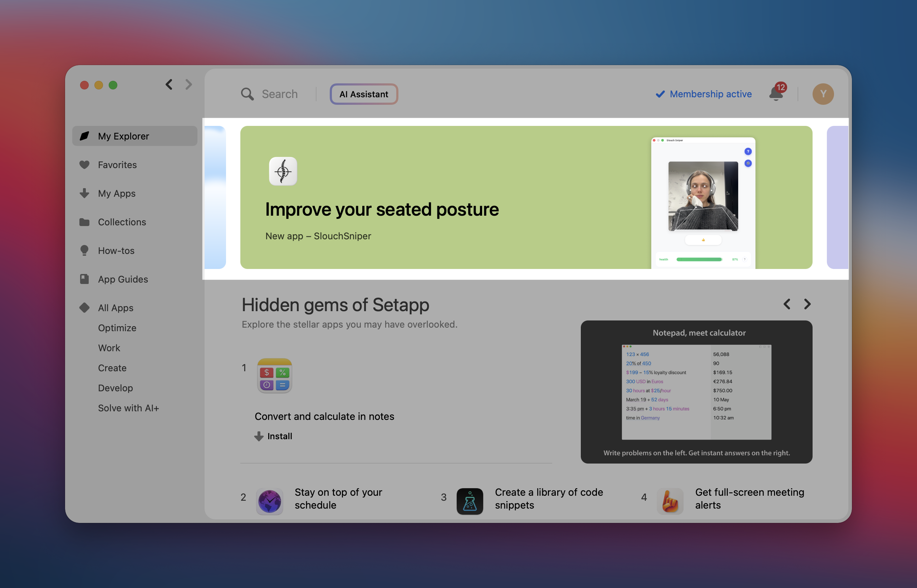
Task: Select Collections in the sidebar
Action: (x=122, y=222)
